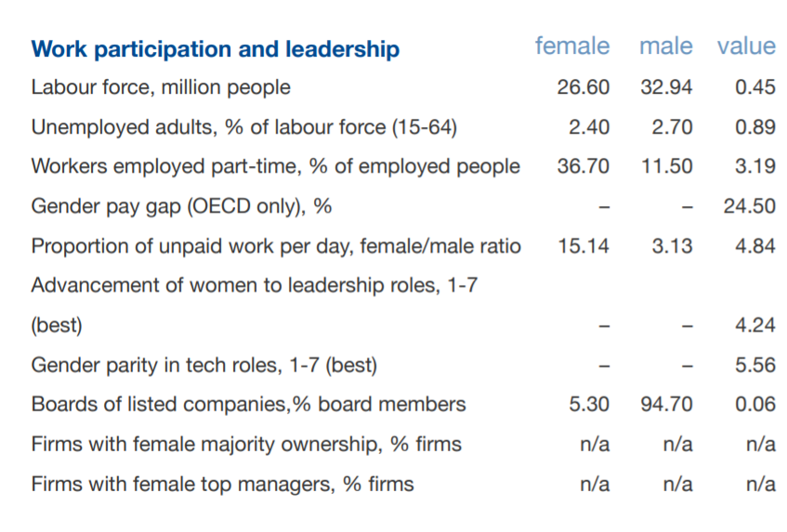The image size is (787, 532).
Task: Select unemployed adults value 0.89
Action: tap(754, 127)
